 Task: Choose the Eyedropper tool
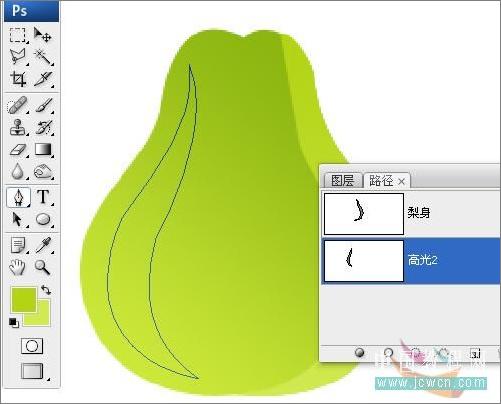[x=43, y=245]
